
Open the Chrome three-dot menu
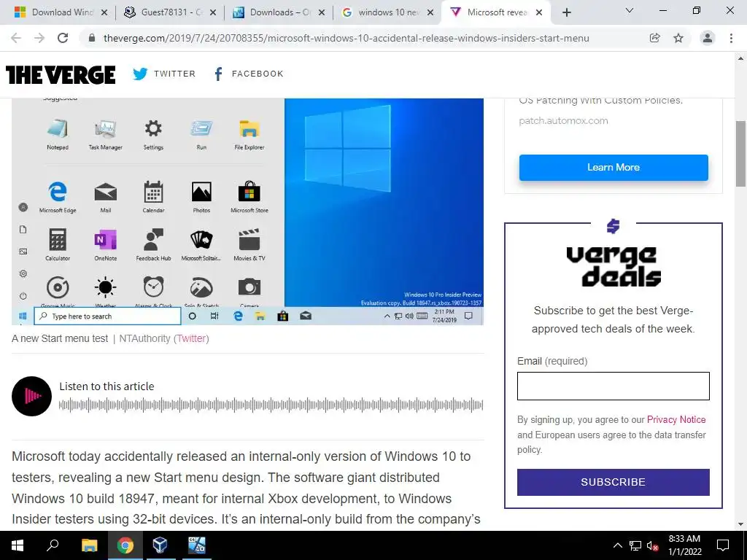tap(731, 38)
